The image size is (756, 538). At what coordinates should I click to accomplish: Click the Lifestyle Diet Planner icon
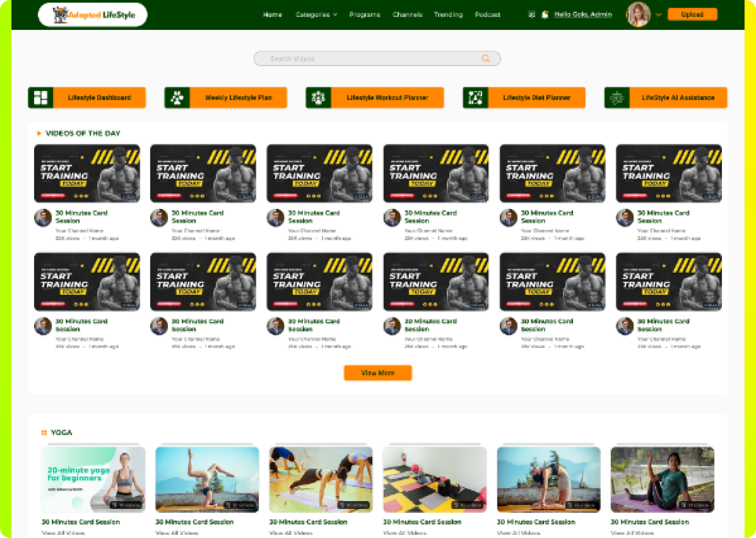click(475, 98)
